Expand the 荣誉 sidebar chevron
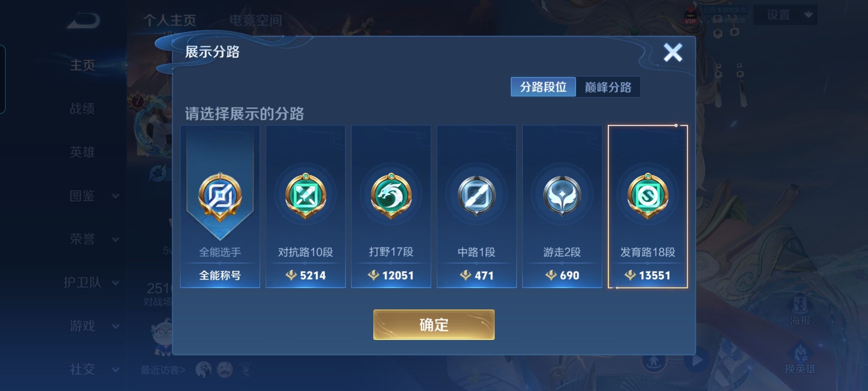868x391 pixels. [115, 239]
